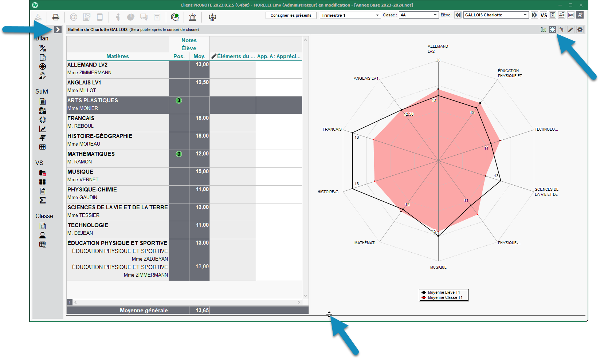The height and width of the screenshot is (364, 600).
Task: Toggle the radar (star) graph view
Action: (553, 29)
